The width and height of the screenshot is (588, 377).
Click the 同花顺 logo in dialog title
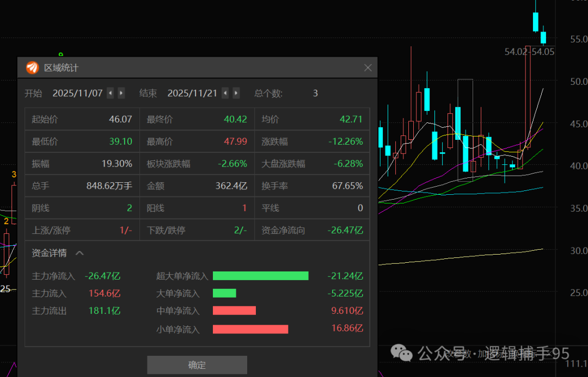point(32,68)
